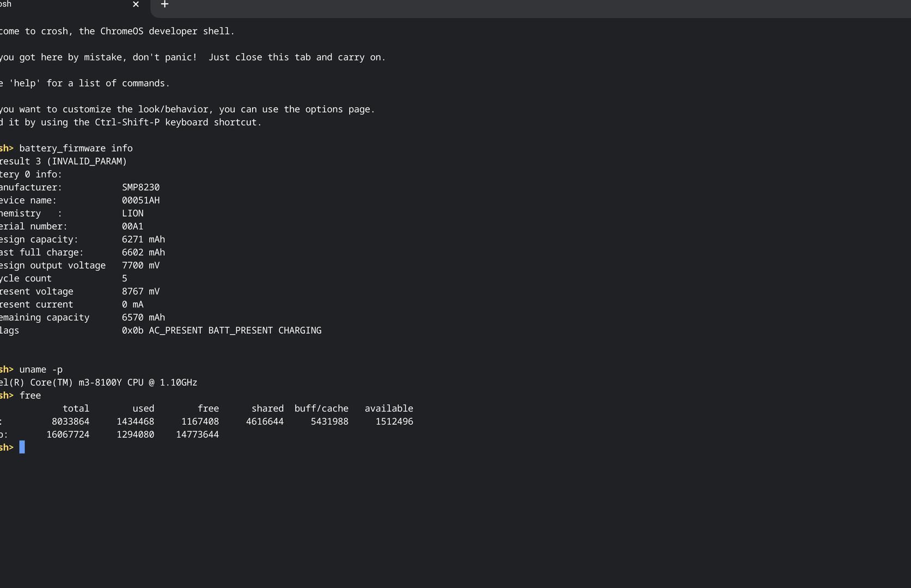
Task: Click the 6602 mAh last full charge value
Action: [x=143, y=253]
